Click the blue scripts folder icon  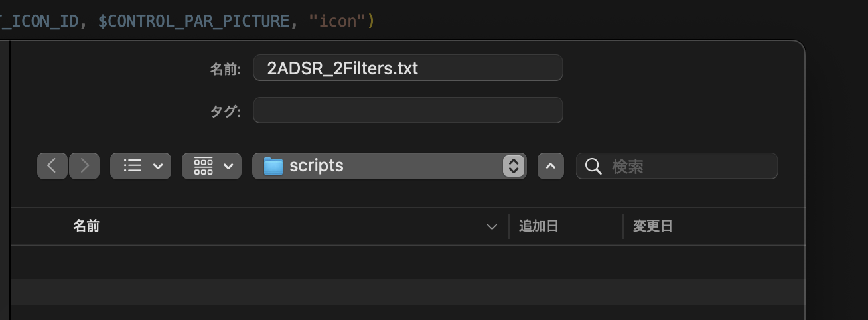[273, 166]
